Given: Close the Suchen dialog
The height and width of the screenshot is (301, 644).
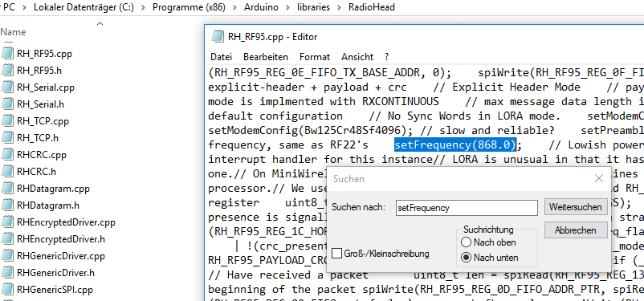Looking at the screenshot, I should click(x=599, y=179).
